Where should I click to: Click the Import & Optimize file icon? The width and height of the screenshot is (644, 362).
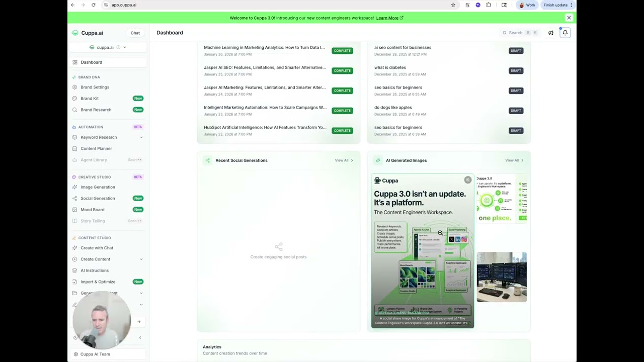tap(75, 282)
